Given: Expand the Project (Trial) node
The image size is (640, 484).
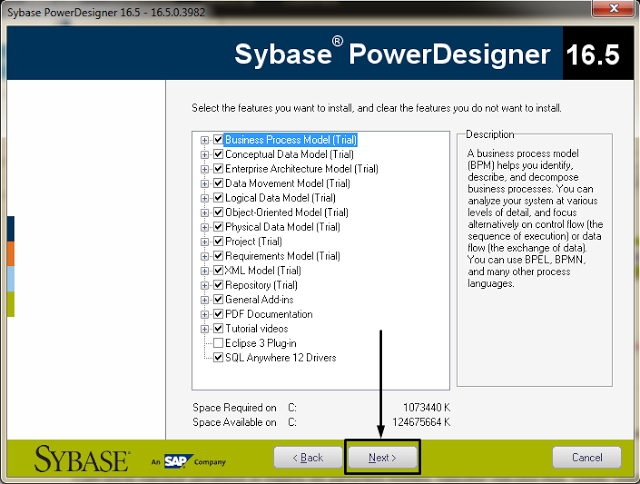Looking at the screenshot, I should pos(204,242).
